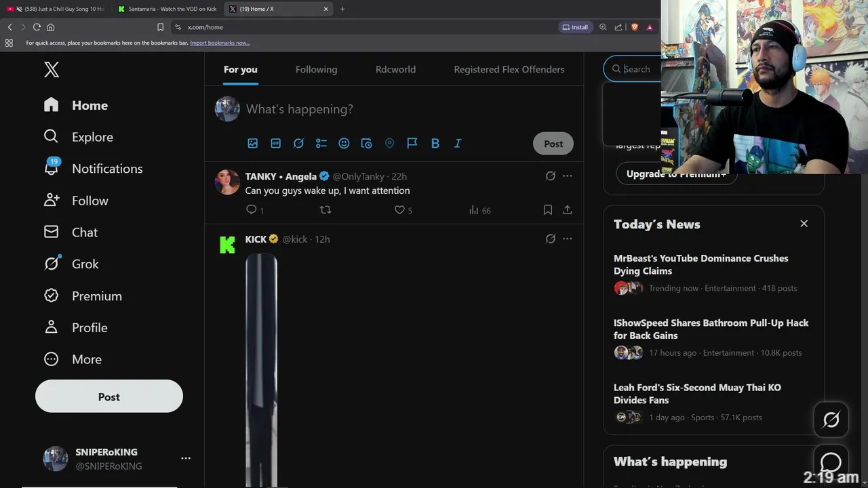Reply to TANKY Angela's post
Viewport: 868px width, 488px height.
(x=255, y=210)
